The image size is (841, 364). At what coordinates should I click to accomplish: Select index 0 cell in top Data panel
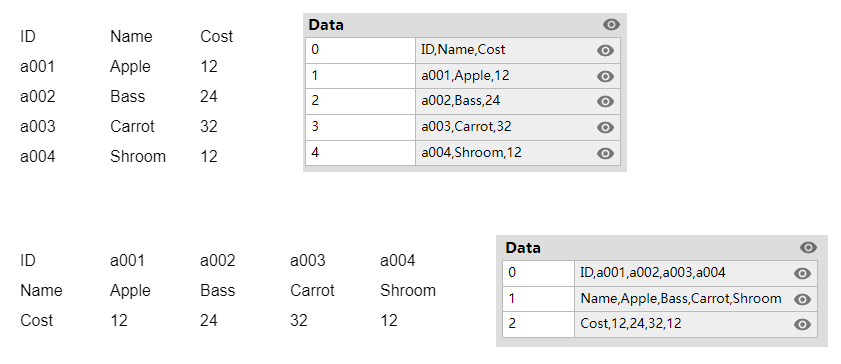360,50
